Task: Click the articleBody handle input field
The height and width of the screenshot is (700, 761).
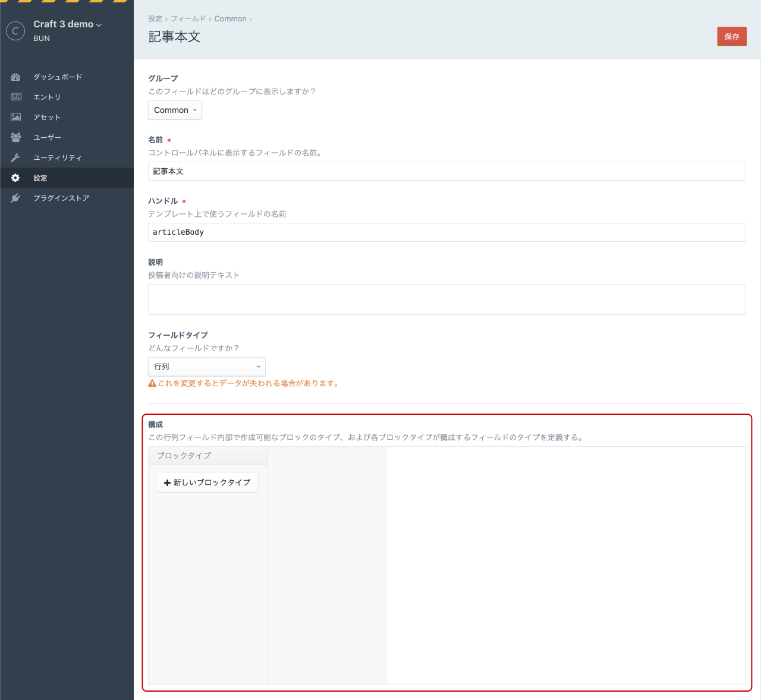Action: pos(446,232)
